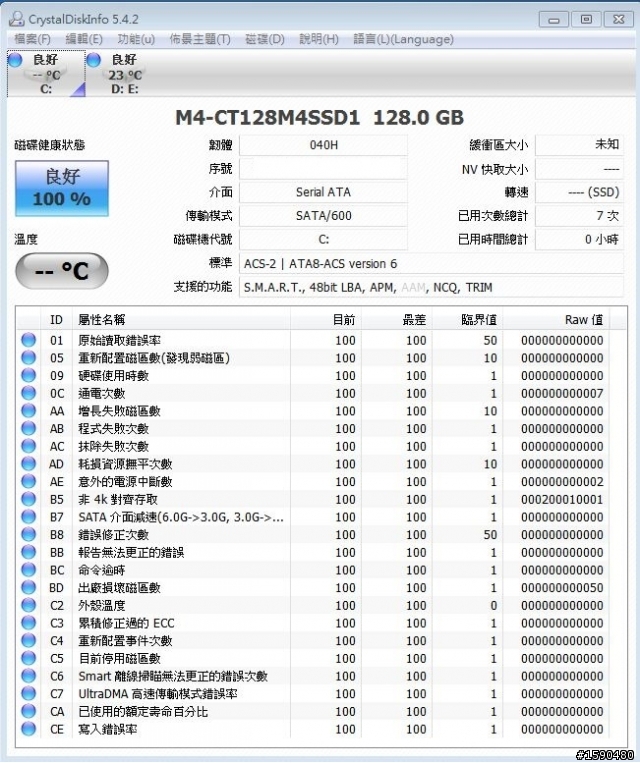Select the C: drive tab
The image size is (640, 763).
pyautogui.click(x=46, y=73)
